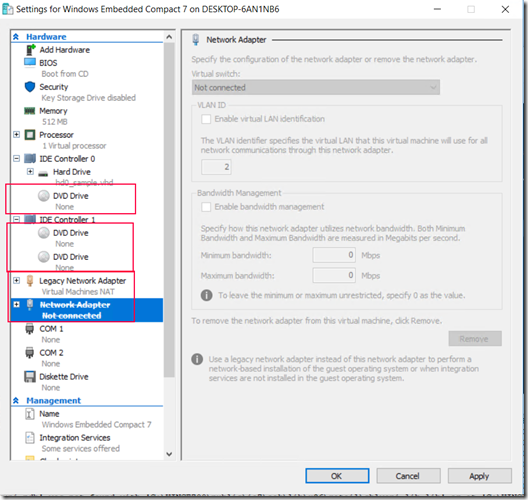Enable bandwidth management checkbox

point(206,207)
